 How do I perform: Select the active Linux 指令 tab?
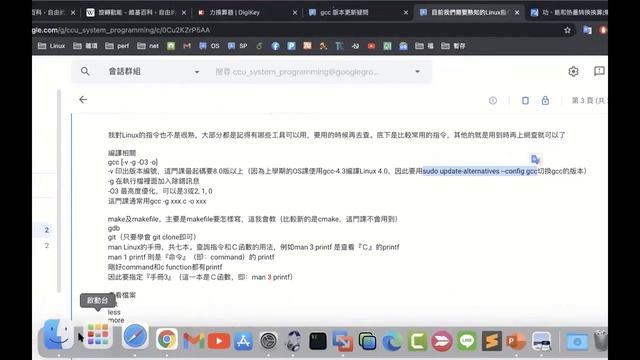pyautogui.click(x=469, y=13)
